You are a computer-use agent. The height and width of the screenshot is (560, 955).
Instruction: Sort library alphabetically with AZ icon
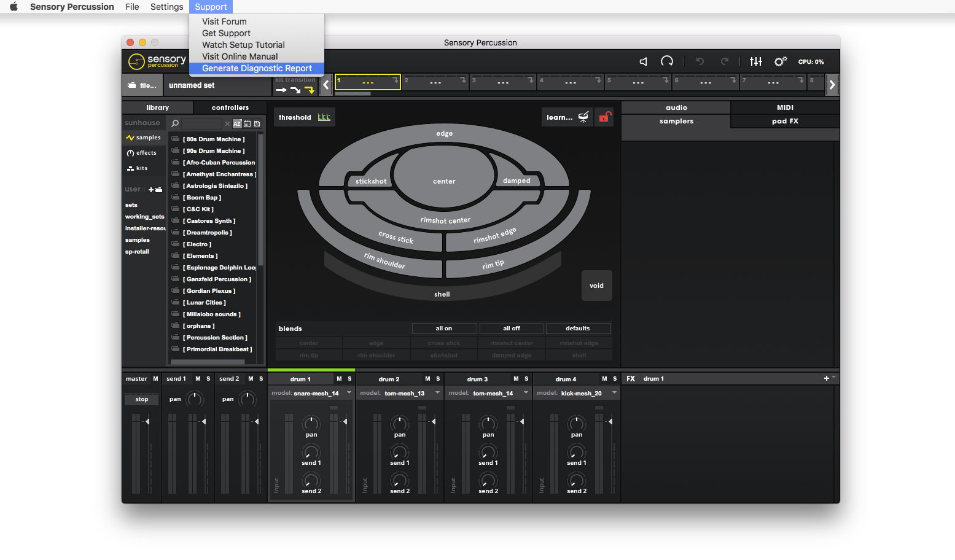[237, 124]
